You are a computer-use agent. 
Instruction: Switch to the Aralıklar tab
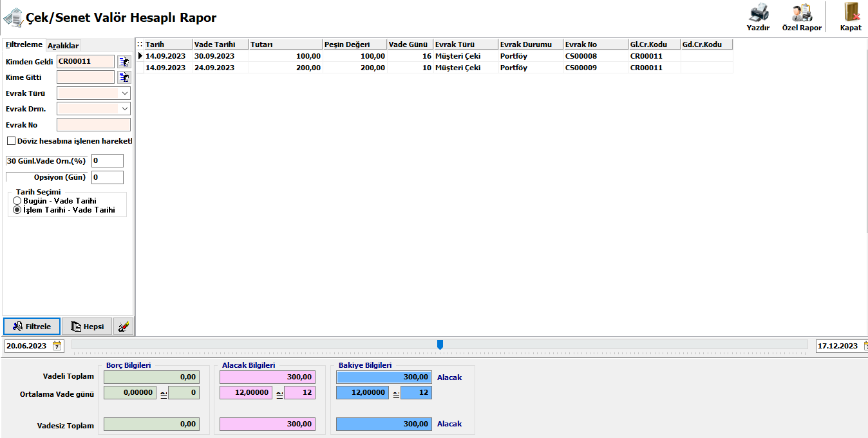(x=63, y=46)
